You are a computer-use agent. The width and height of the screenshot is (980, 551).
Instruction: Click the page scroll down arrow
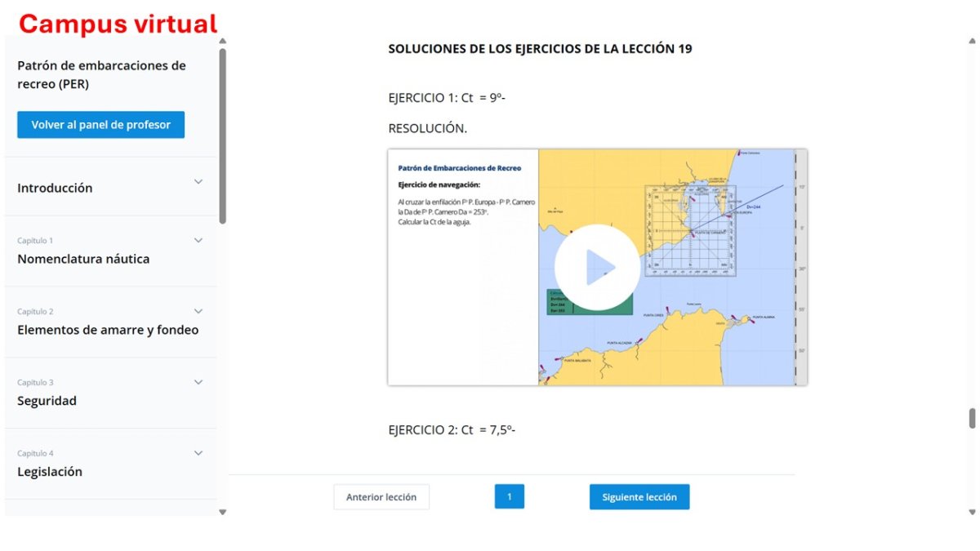[972, 512]
